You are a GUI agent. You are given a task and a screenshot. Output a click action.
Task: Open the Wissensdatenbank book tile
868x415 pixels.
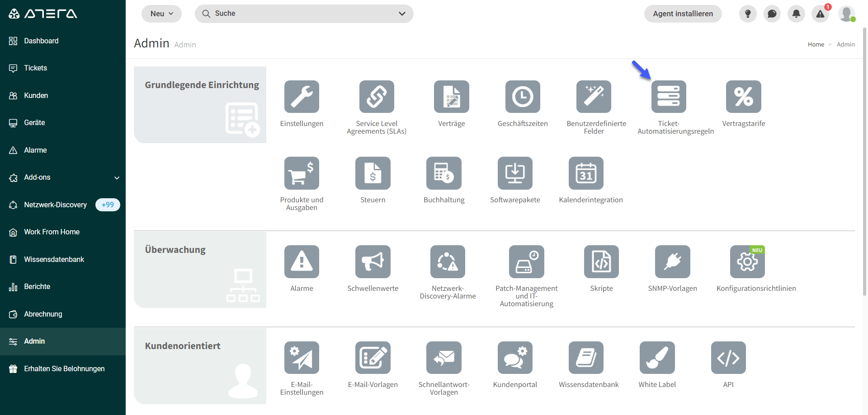pos(586,358)
